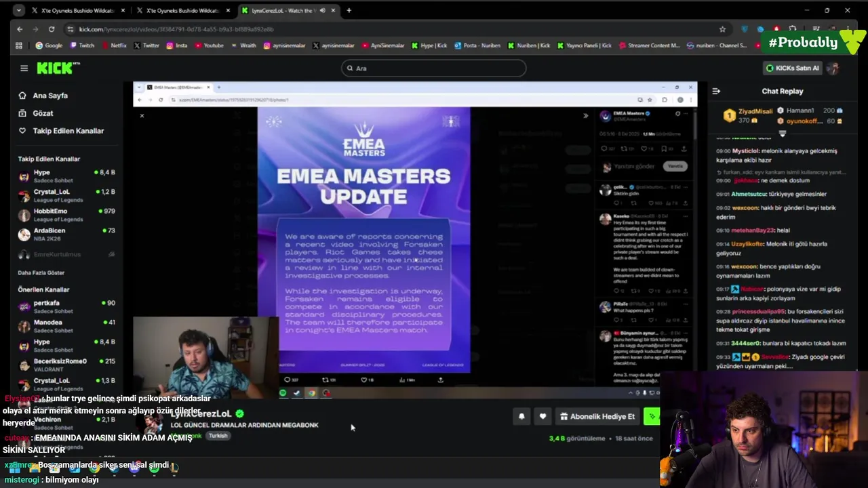The image size is (868, 488).
Task: Click the Ara search field
Action: click(434, 68)
